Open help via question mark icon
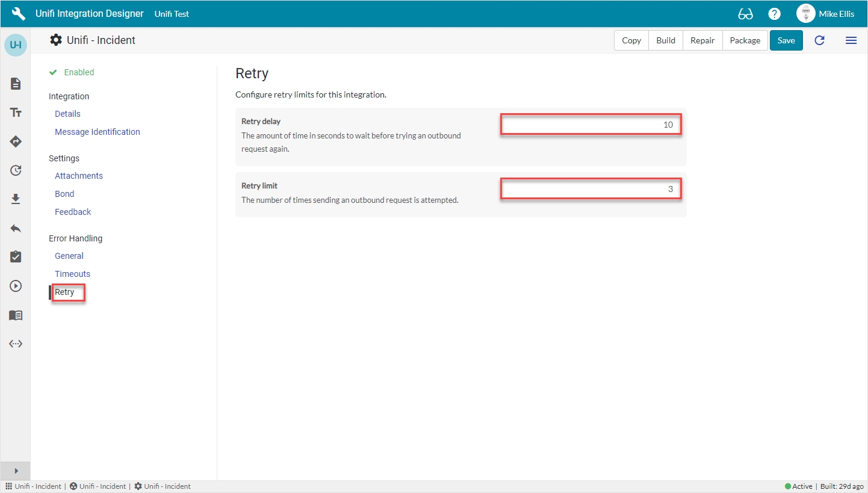This screenshot has width=868, height=493. point(775,14)
